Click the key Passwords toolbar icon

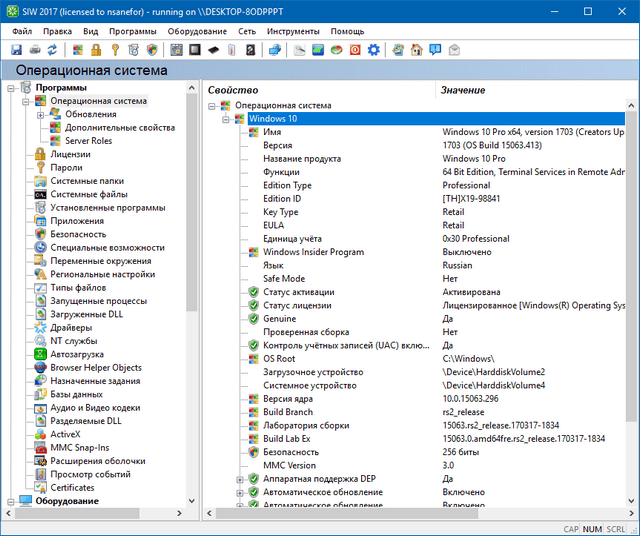click(115, 49)
